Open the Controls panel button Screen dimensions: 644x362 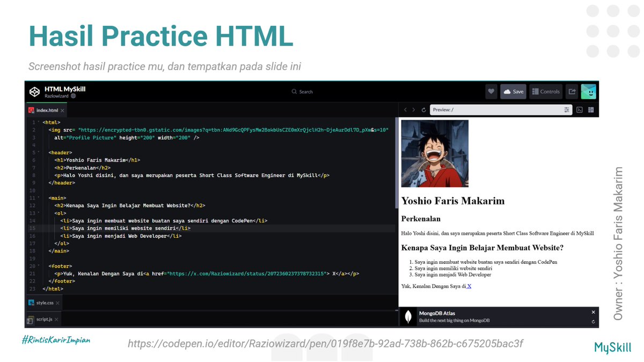[546, 92]
